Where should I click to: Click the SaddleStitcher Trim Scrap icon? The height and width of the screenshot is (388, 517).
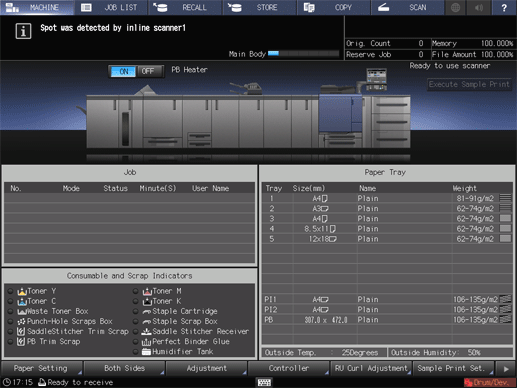tap(21, 332)
